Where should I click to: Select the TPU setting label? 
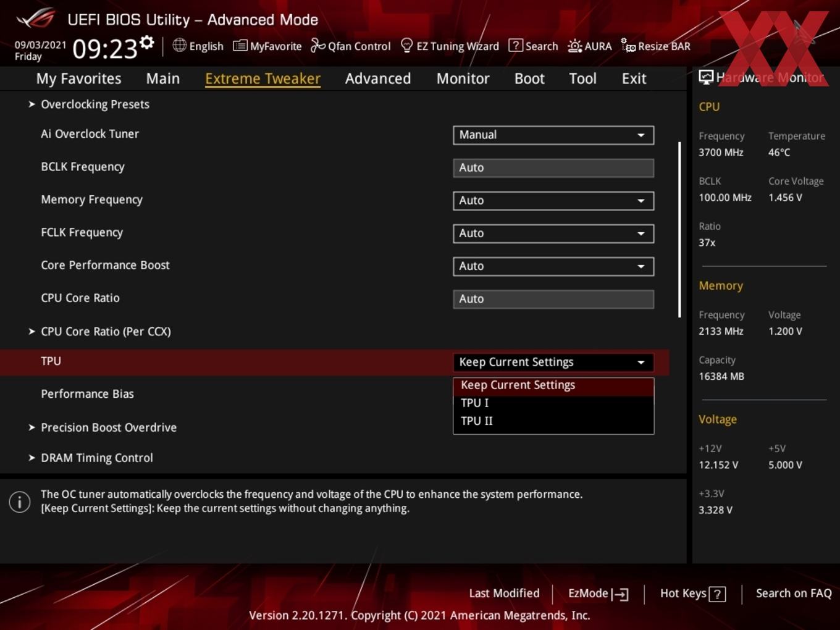click(x=51, y=361)
